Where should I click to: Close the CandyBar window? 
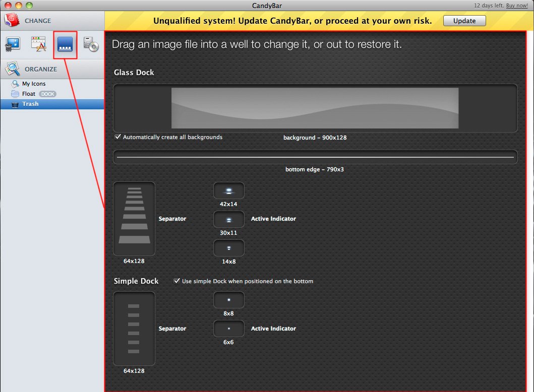(8, 6)
